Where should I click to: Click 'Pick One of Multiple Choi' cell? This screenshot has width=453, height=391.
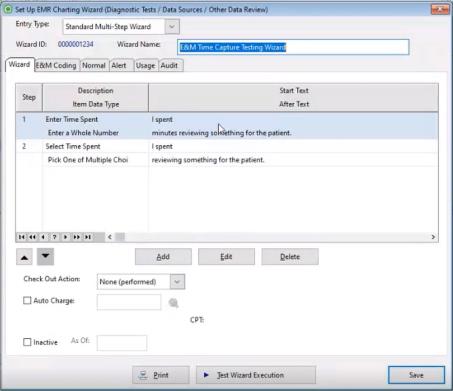[88, 160]
